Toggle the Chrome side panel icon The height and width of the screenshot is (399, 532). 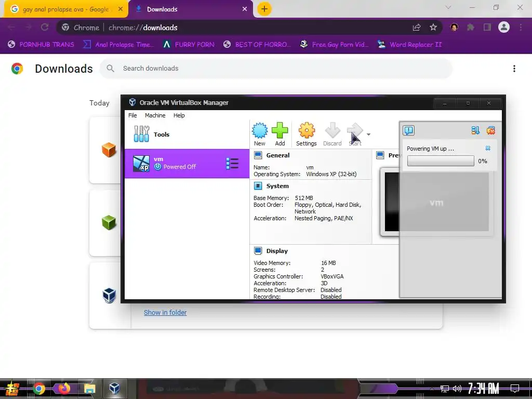point(487,28)
